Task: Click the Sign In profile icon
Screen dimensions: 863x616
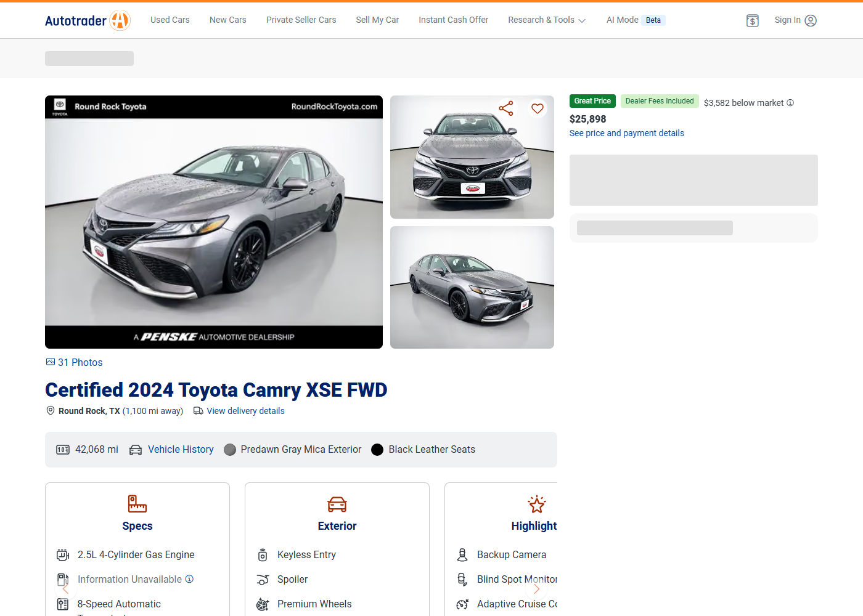Action: point(811,20)
